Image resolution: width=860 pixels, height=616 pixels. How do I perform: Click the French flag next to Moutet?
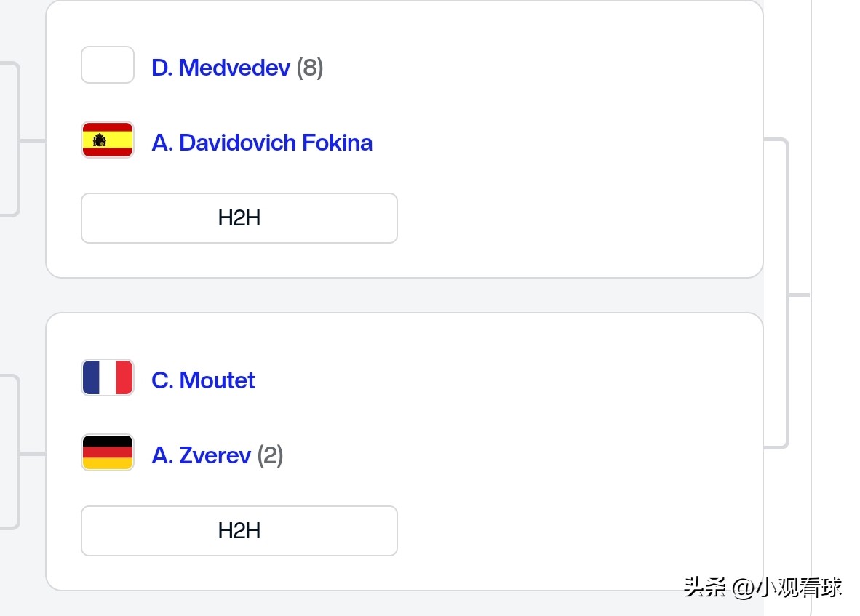click(108, 378)
